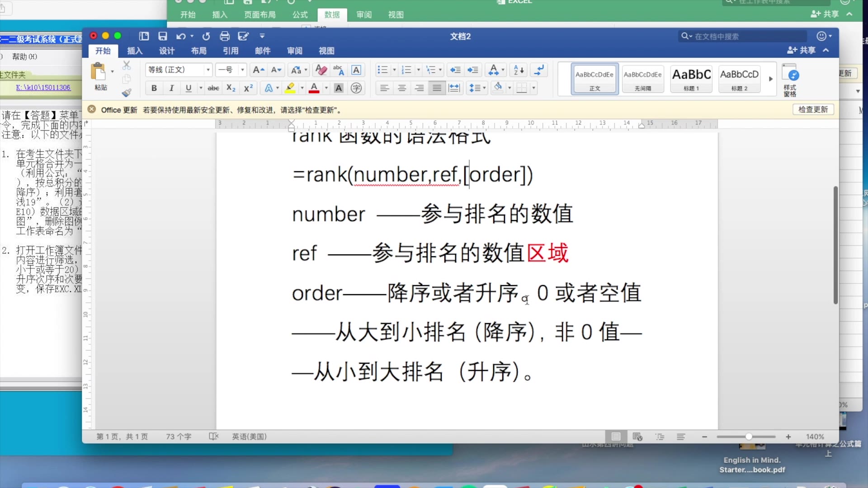Screen dimensions: 868x488
Task: Open the Styles Pane
Action: tap(790, 80)
